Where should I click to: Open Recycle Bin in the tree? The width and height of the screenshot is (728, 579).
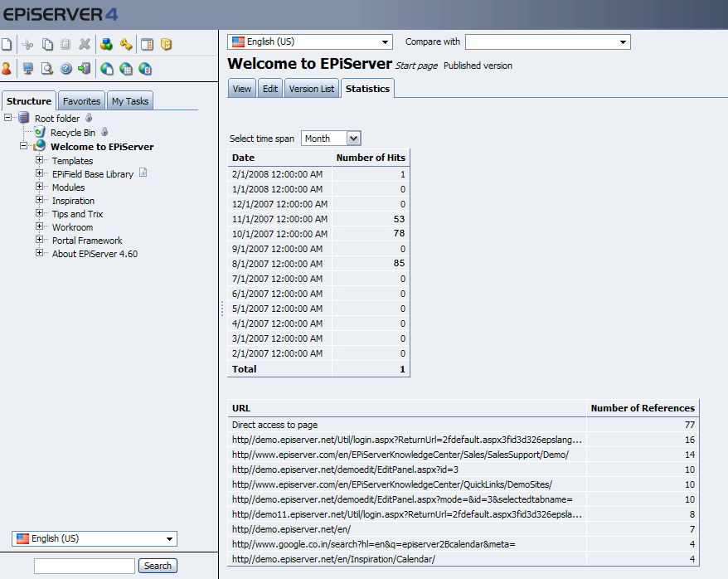(72, 133)
